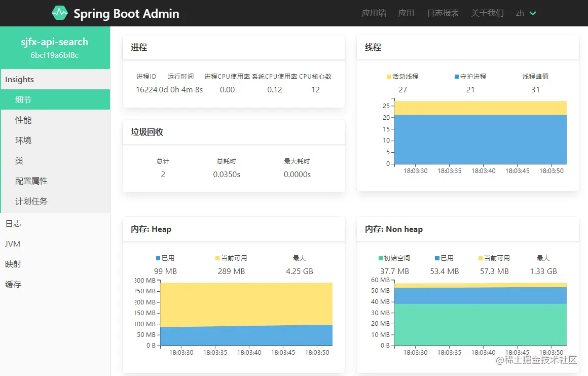Select the sjfx-api-search application header
The height and width of the screenshot is (376, 588).
click(x=55, y=42)
